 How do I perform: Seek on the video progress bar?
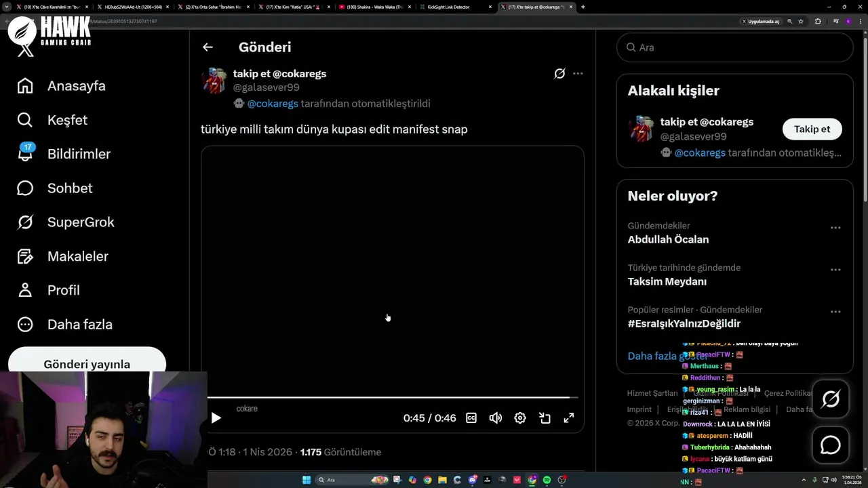pyautogui.click(x=393, y=397)
